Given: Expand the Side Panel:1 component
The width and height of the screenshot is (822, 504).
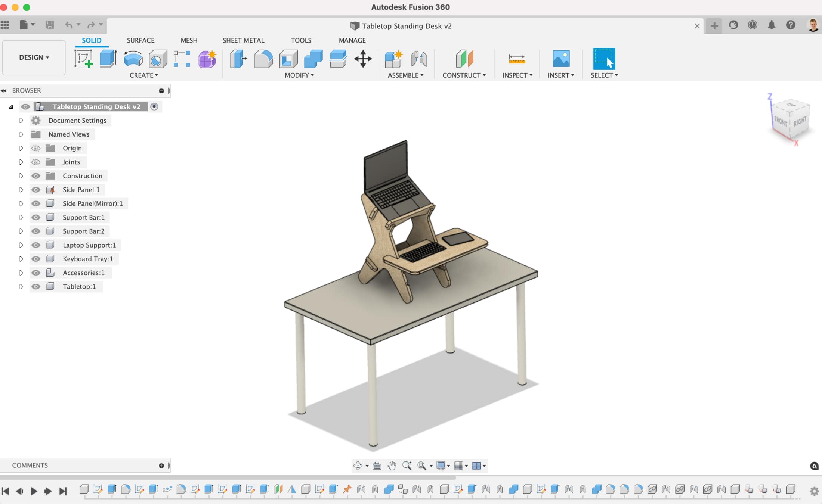Looking at the screenshot, I should tap(20, 190).
